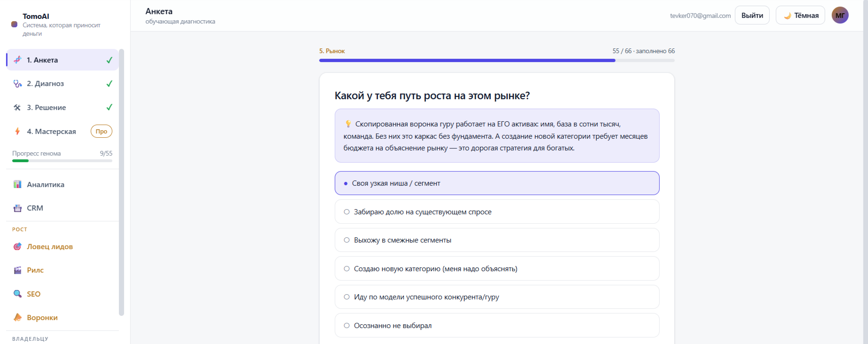Click the Решение tools icon

click(x=17, y=108)
